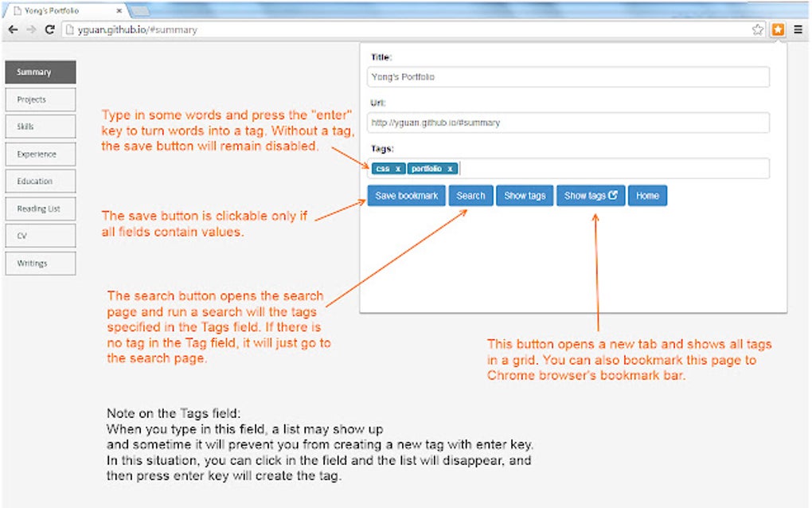This screenshot has width=812, height=508.
Task: Click the bookmark star in the address bar
Action: 758,29
